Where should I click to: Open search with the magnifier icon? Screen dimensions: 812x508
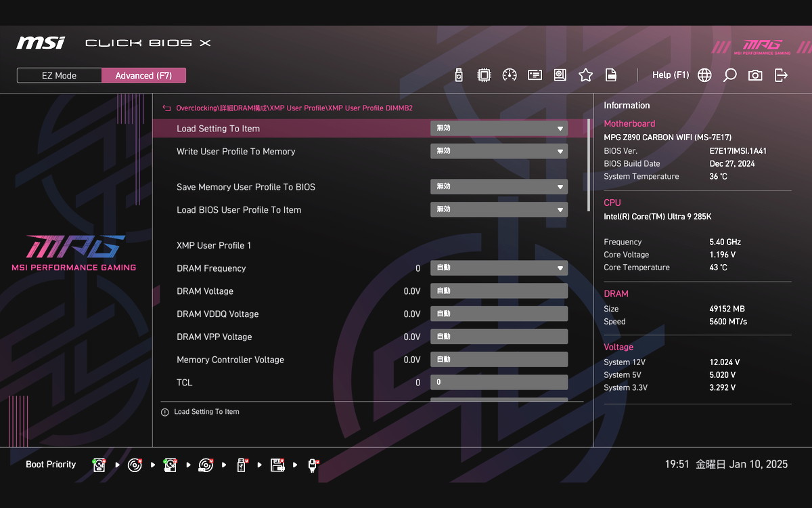pos(729,75)
